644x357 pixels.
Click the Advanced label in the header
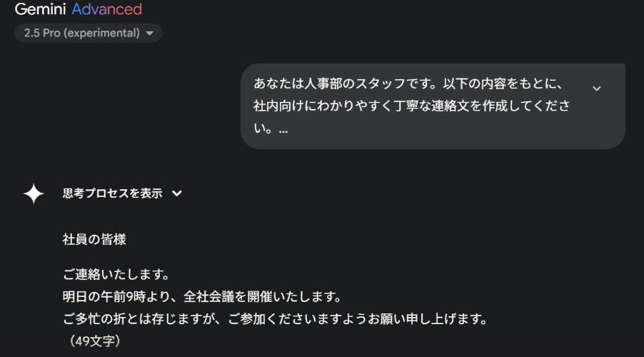[x=106, y=9]
